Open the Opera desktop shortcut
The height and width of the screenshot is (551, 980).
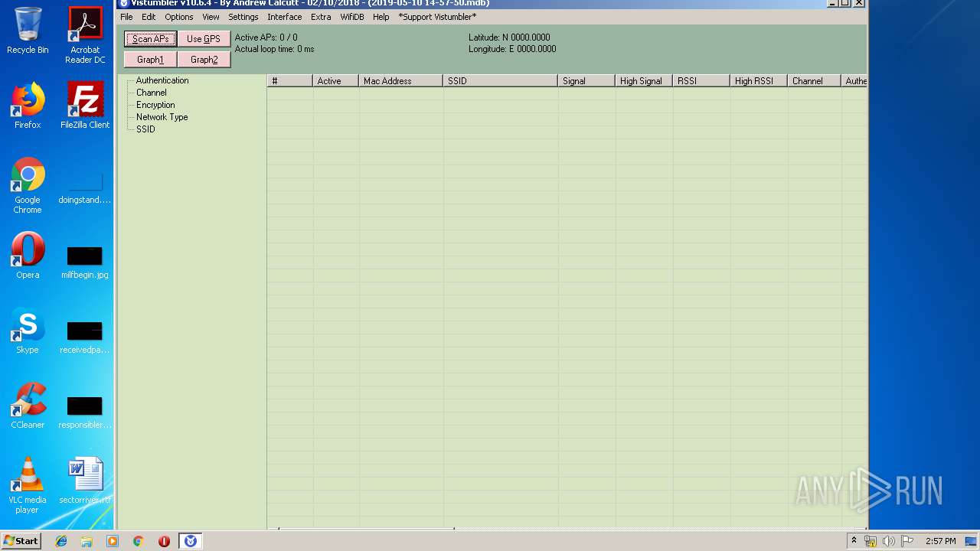point(28,256)
